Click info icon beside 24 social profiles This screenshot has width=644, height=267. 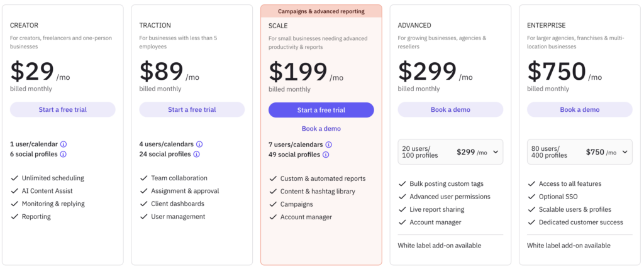click(x=196, y=154)
